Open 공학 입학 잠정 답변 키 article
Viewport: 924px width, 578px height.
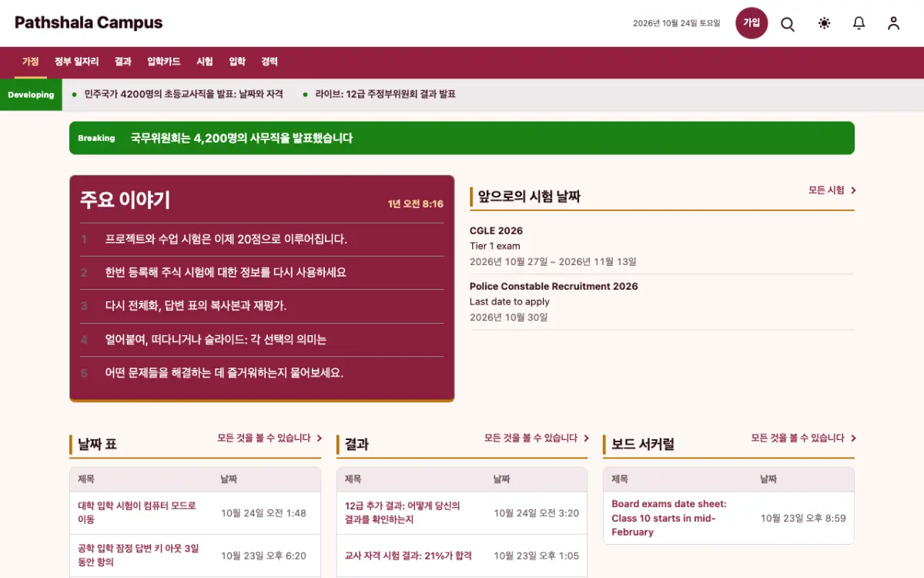139,555
